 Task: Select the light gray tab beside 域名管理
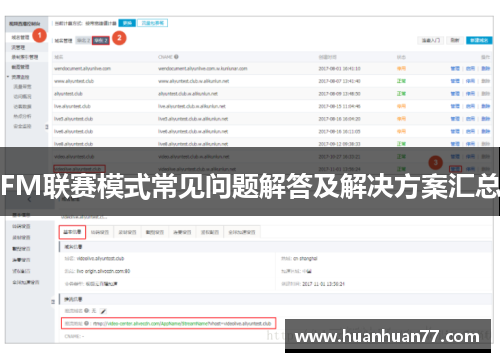pos(83,40)
